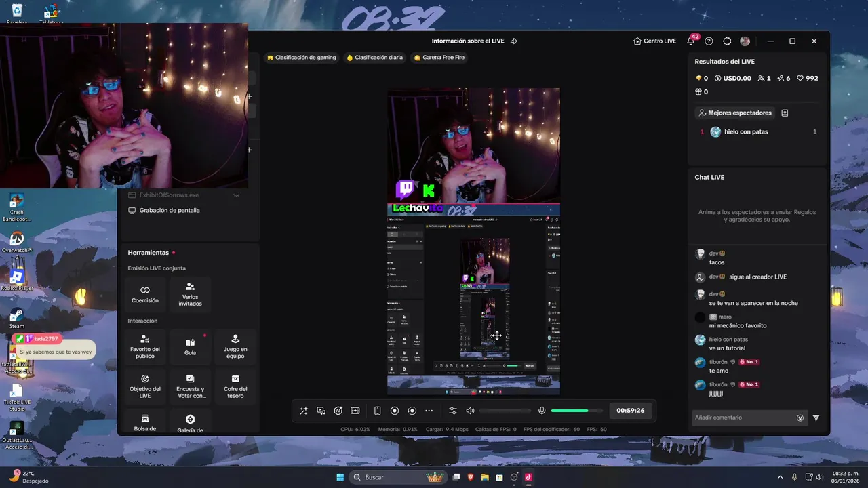Viewport: 868px width, 488px height.
Task: Click the taskbar Buscar search box
Action: [399, 477]
